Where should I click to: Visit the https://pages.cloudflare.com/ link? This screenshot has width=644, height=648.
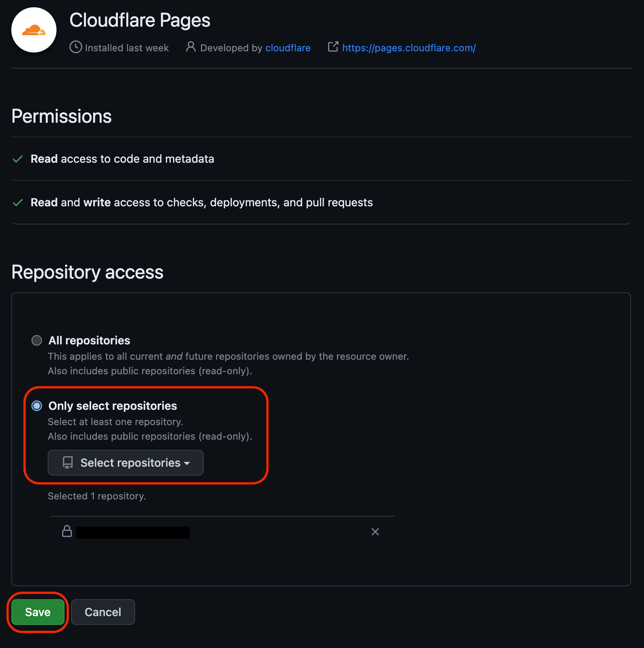coord(409,48)
